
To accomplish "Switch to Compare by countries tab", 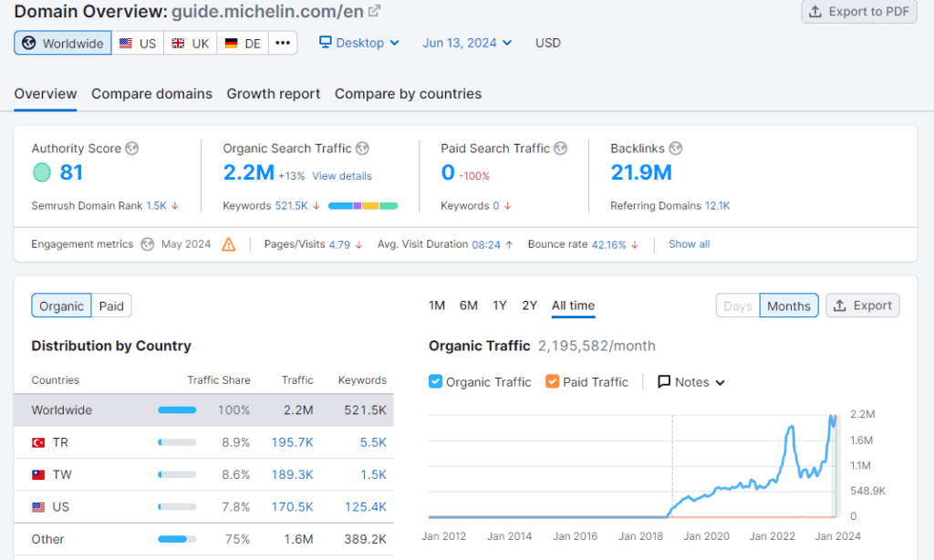I will coord(408,94).
